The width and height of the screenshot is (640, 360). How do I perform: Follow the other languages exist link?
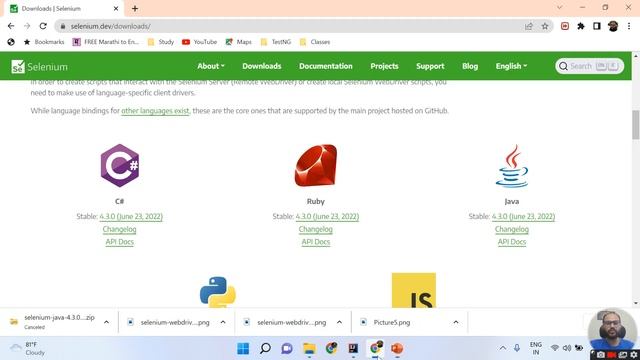click(x=156, y=111)
